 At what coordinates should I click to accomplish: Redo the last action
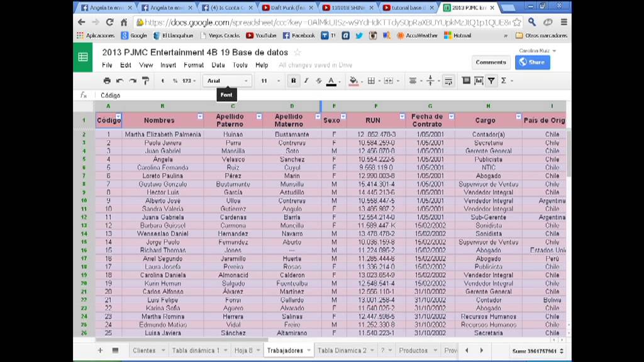[132, 81]
